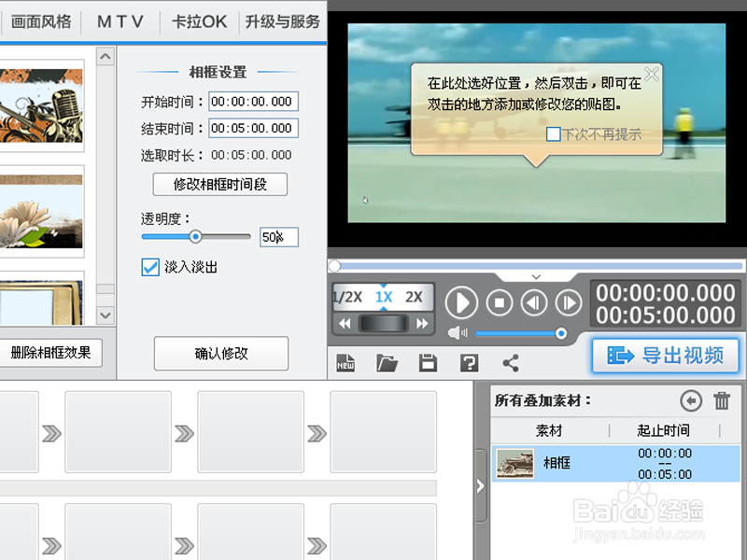
Task: Click the 删除相框效果 button
Action: 50,353
